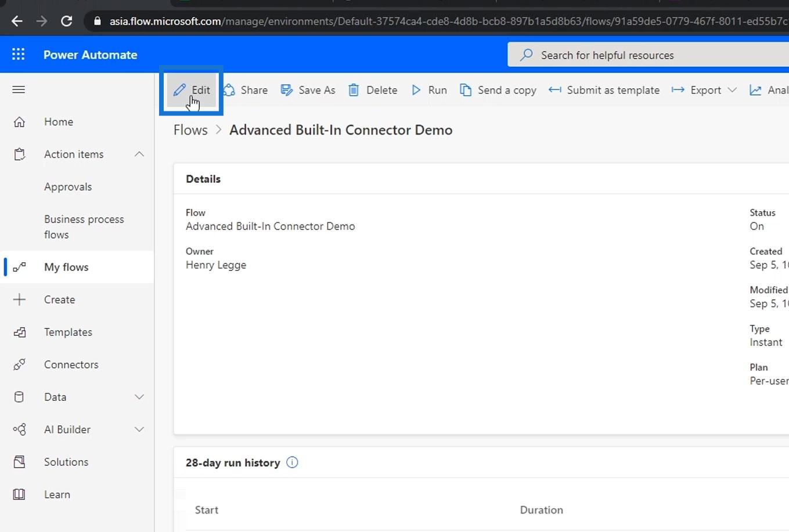
Task: Click the Edit pencil button
Action: pyautogui.click(x=192, y=90)
